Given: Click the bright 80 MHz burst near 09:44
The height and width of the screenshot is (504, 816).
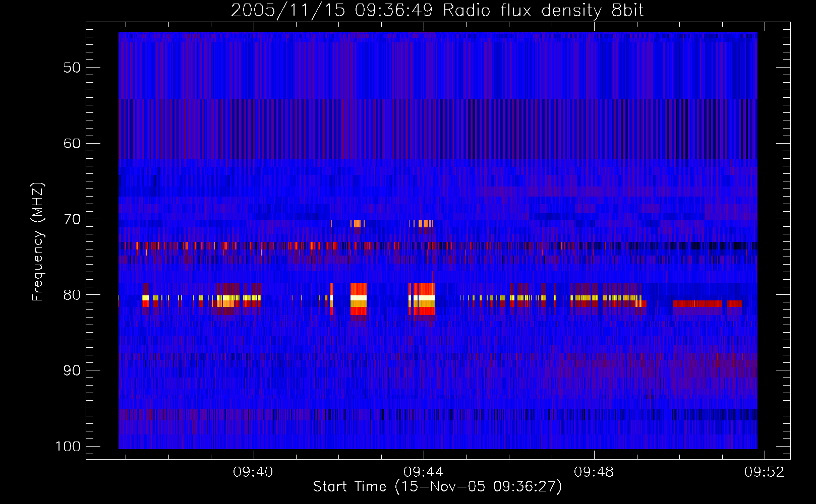Looking at the screenshot, I should 422,299.
